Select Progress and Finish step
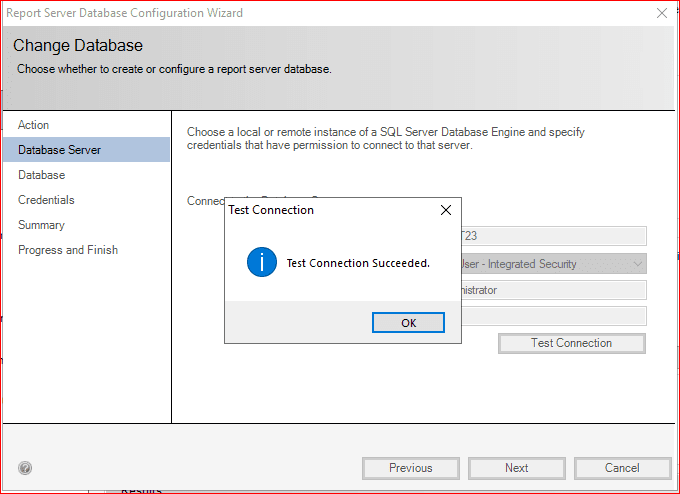The height and width of the screenshot is (494, 680). [67, 250]
